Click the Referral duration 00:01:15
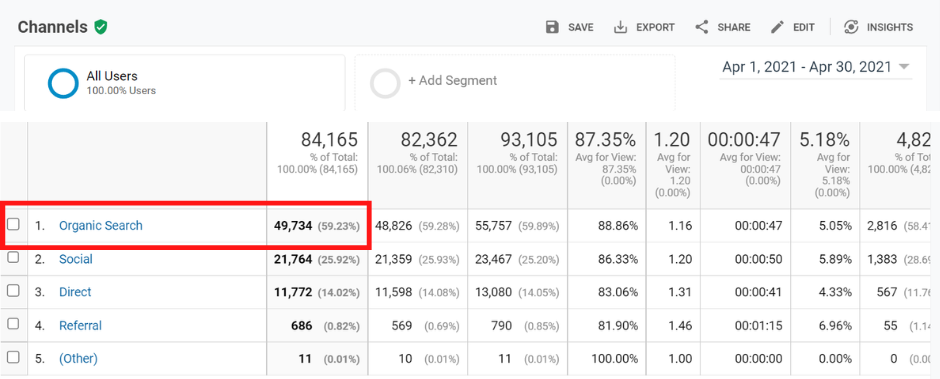940x379 pixels. [x=758, y=326]
